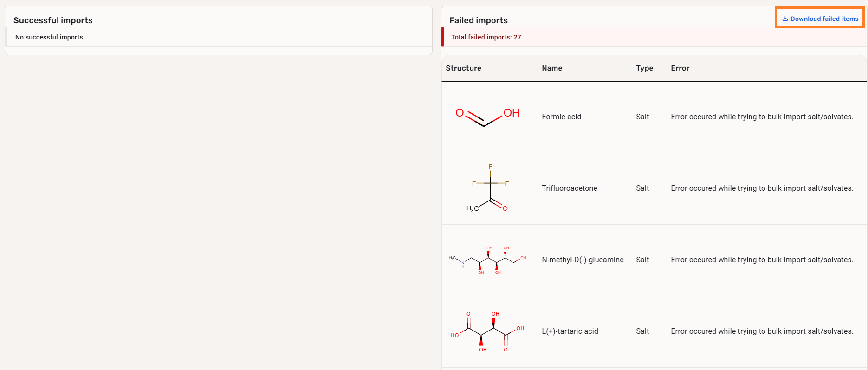This screenshot has height=370, width=868.
Task: Open the N-methyl-D(-)-glucamine structure image
Action: [x=487, y=260]
